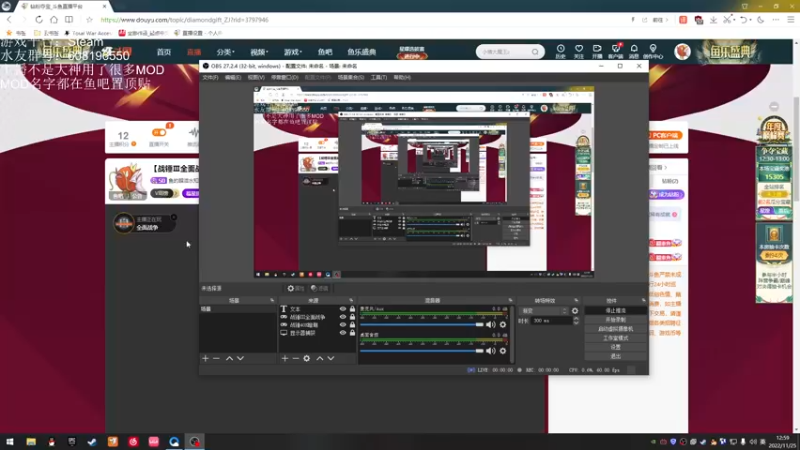Toggle the orange live switch on Douyu page
The image size is (800, 450).
pos(159,133)
